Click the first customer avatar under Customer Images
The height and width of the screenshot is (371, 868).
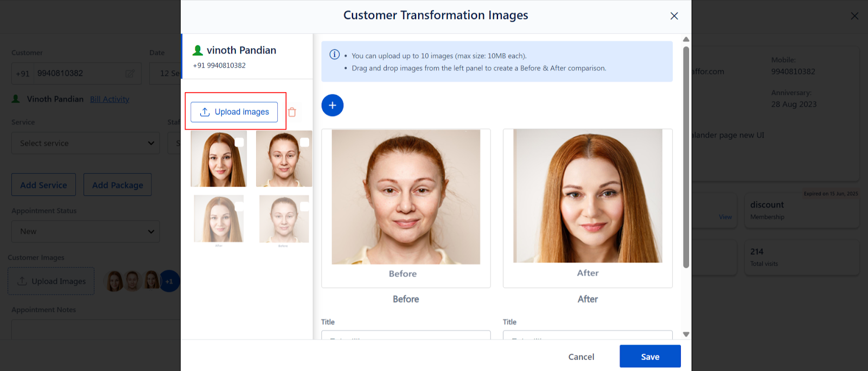114,281
